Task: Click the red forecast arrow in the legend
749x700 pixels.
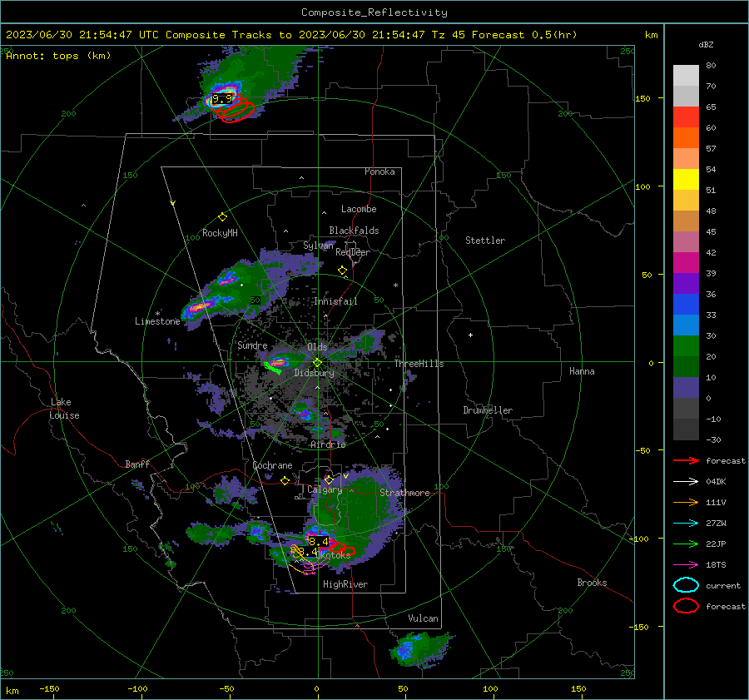Action: [x=686, y=460]
